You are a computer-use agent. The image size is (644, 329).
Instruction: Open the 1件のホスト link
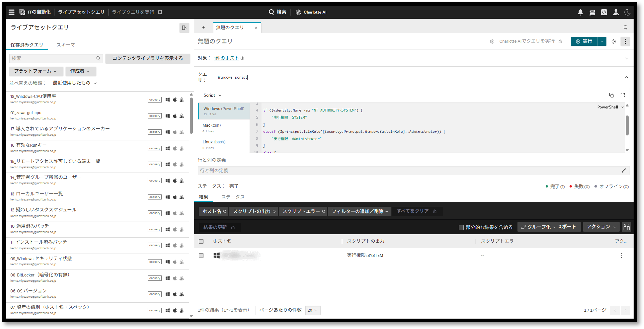point(226,58)
